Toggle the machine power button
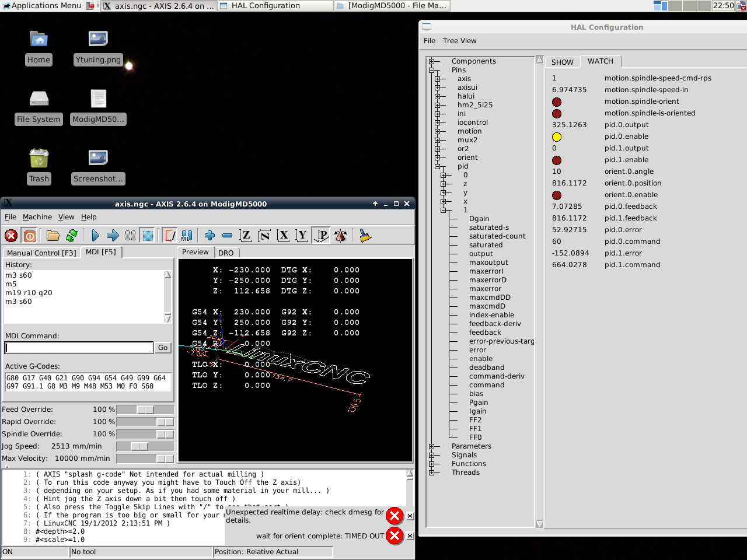The image size is (747, 560). (x=30, y=236)
